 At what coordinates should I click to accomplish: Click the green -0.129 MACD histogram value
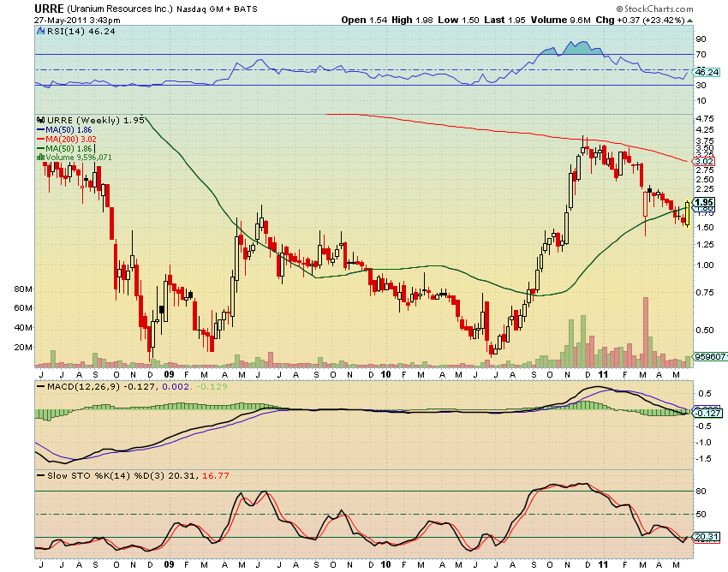pos(212,386)
